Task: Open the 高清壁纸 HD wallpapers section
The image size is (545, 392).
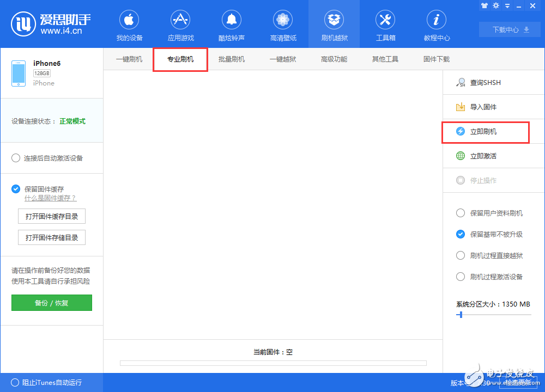Action: (283, 24)
